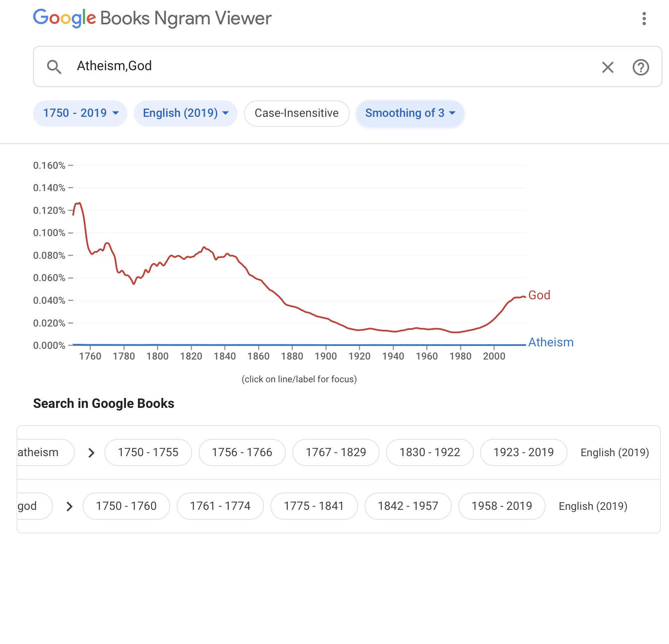Open the English (2019) corpus dropdown
The image size is (669, 644).
click(185, 113)
